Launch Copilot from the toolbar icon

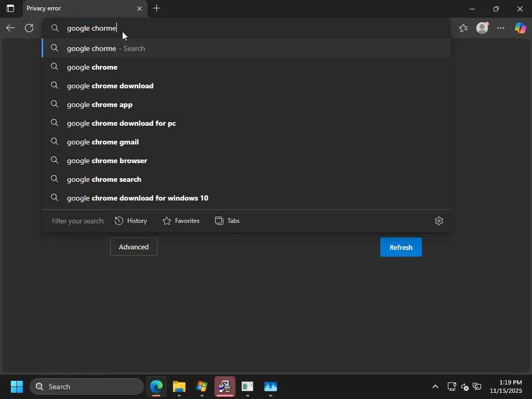click(520, 28)
